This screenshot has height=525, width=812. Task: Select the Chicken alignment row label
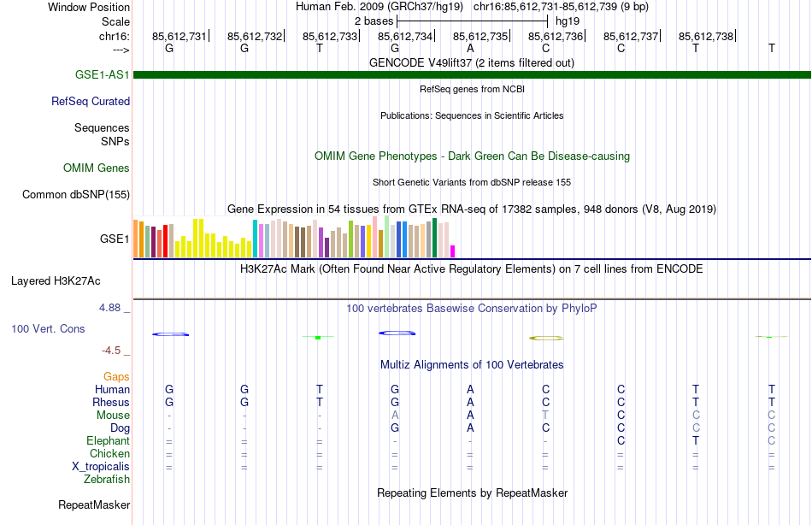coord(109,453)
